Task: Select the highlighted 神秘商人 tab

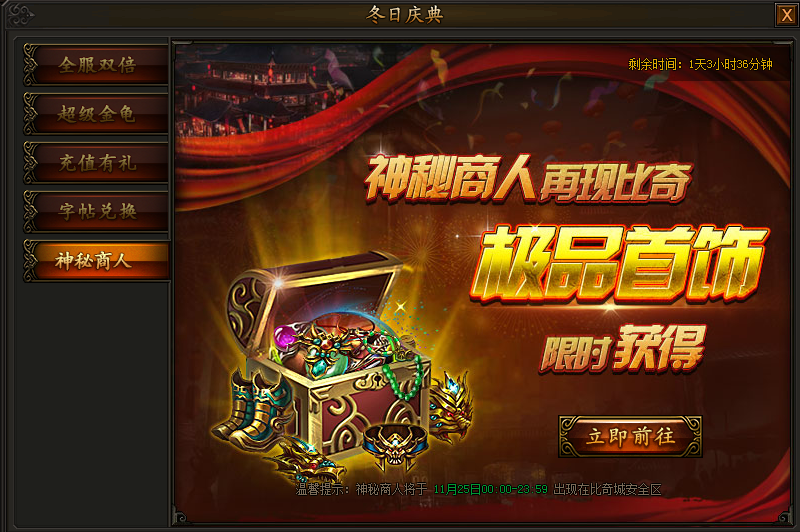Action: tap(96, 261)
